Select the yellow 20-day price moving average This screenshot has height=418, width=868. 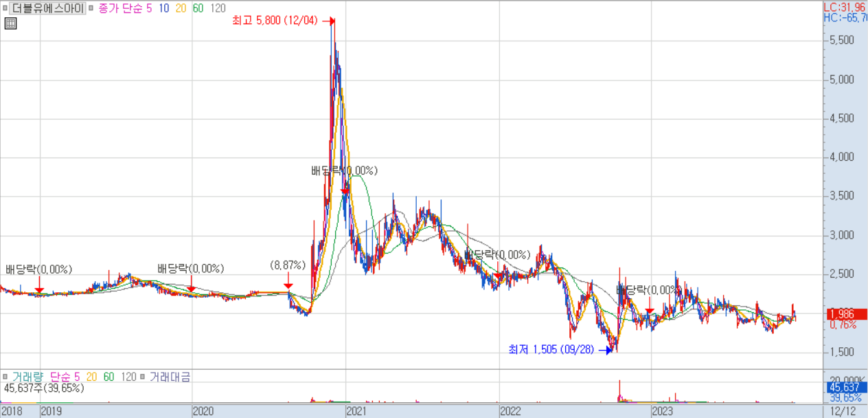181,8
